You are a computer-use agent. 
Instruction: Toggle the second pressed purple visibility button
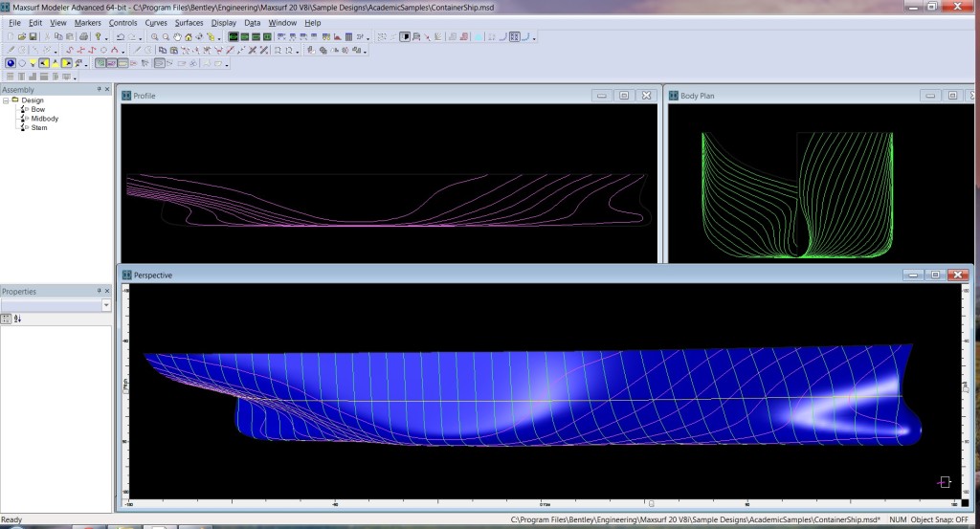click(112, 63)
